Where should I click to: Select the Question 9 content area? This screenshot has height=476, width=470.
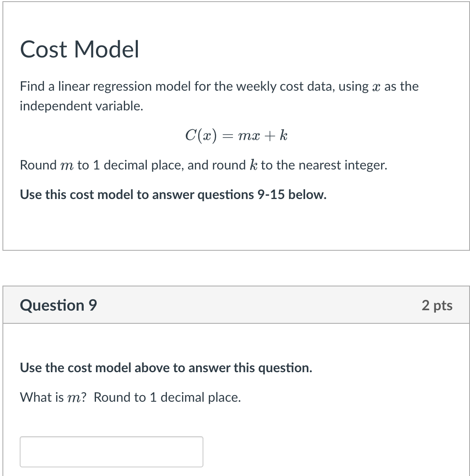point(235,398)
